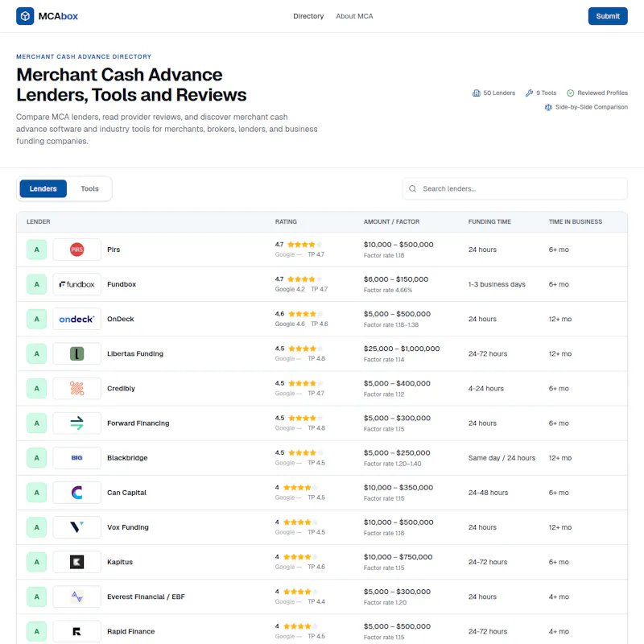Image resolution: width=644 pixels, height=644 pixels.
Task: Click the $10,000 – $750,000 amount for Kapitus
Action: click(x=398, y=557)
